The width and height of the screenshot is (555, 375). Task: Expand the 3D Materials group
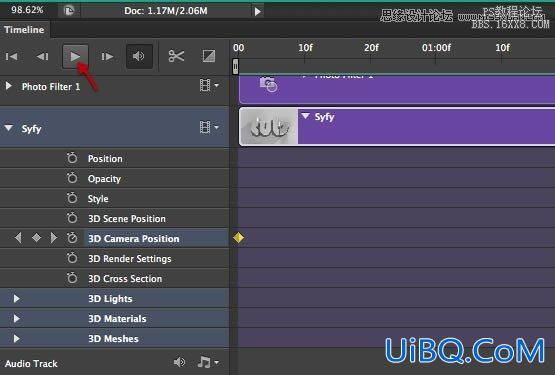point(16,318)
